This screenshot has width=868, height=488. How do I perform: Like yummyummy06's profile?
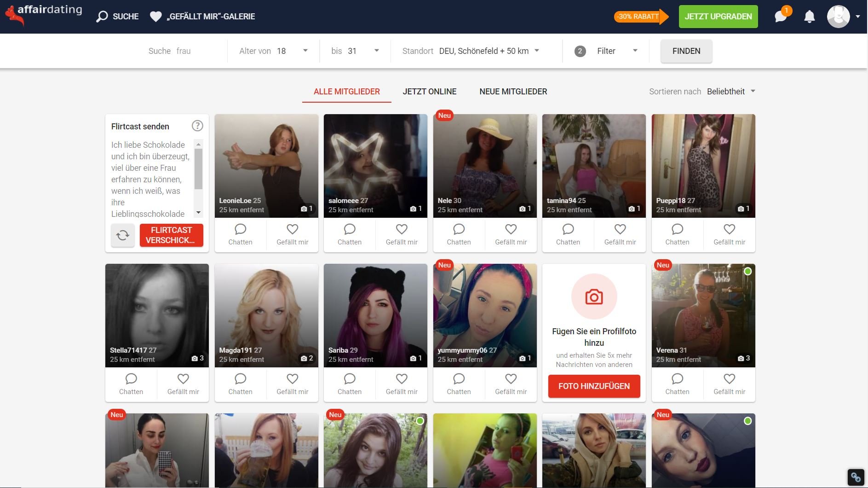511,384
